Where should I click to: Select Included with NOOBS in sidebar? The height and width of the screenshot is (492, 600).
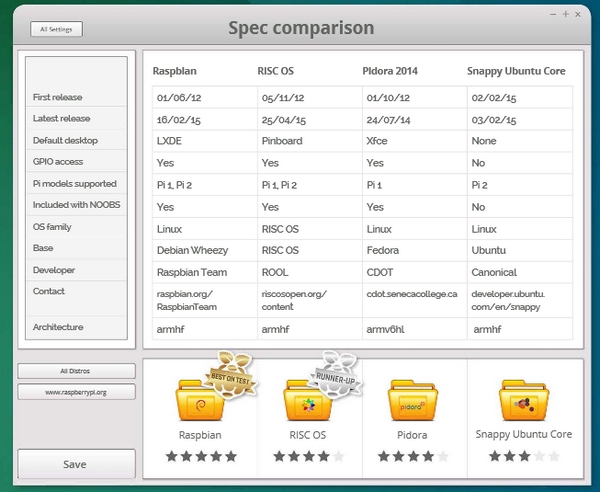pos(77,205)
